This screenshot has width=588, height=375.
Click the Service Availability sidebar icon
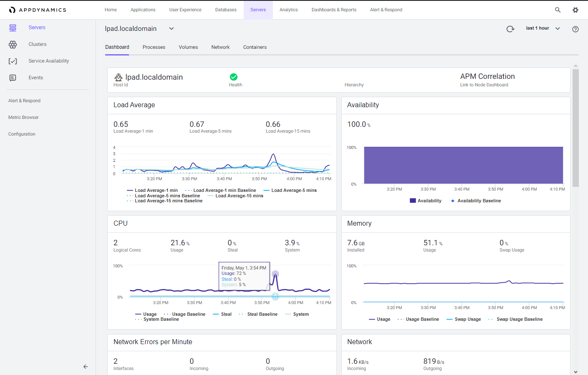[x=13, y=61]
